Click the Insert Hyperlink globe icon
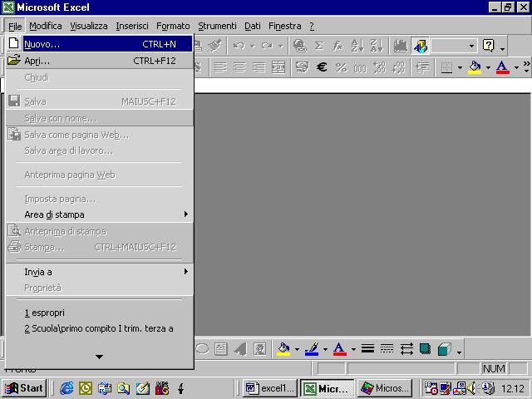The image size is (532, 399). pyautogui.click(x=299, y=46)
